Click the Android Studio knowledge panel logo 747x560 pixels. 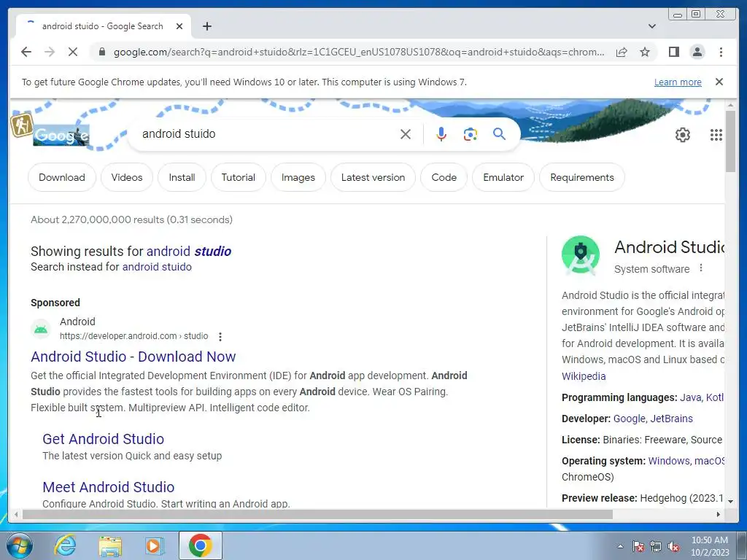[x=580, y=255]
